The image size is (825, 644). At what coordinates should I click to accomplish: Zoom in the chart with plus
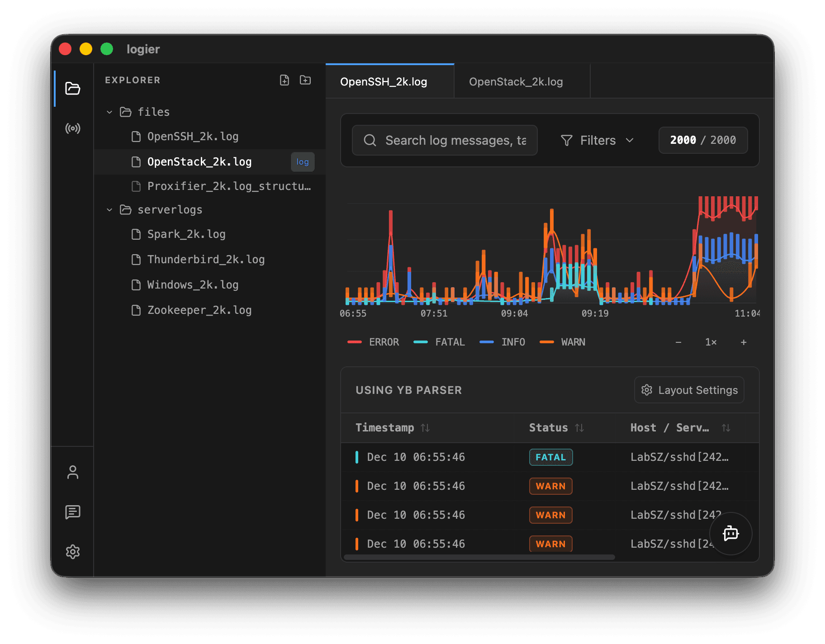(x=744, y=342)
